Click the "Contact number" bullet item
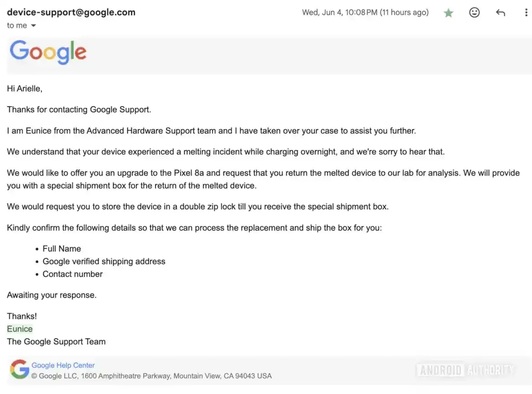 72,274
